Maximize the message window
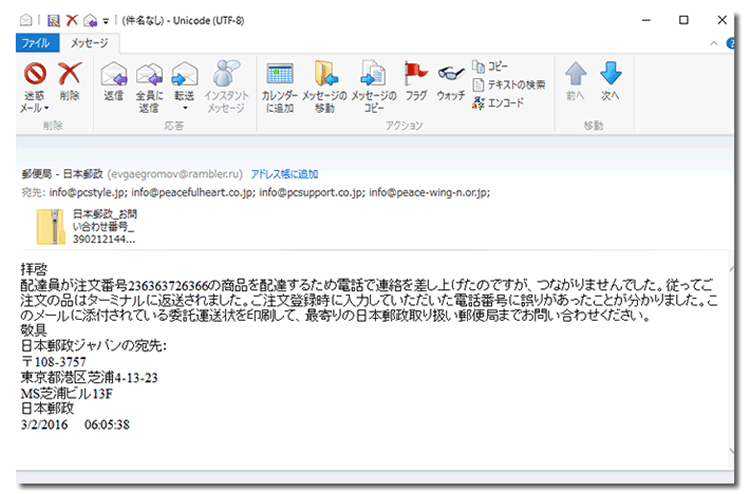Screen dimensions: 750x494 [684, 20]
